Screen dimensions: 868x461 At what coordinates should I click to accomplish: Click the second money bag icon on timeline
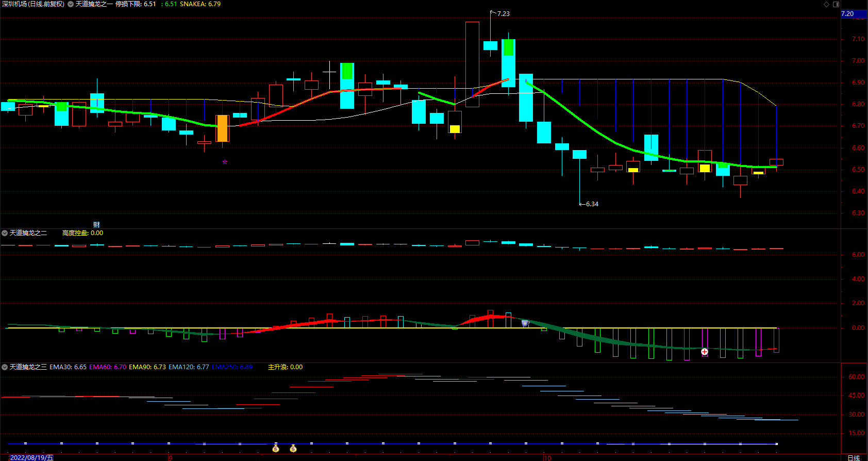[x=293, y=449]
